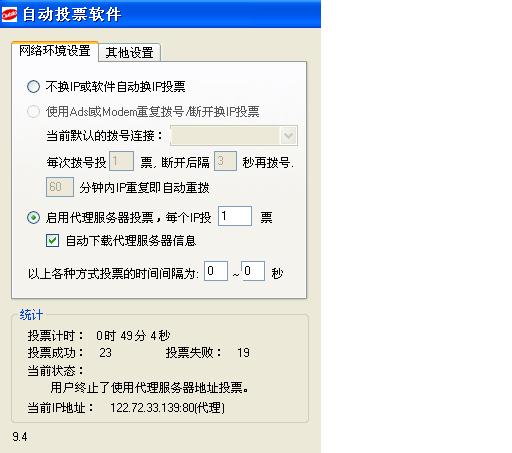Click the 自动投票软件 window title bar
512x453 pixels.
pyautogui.click(x=160, y=15)
